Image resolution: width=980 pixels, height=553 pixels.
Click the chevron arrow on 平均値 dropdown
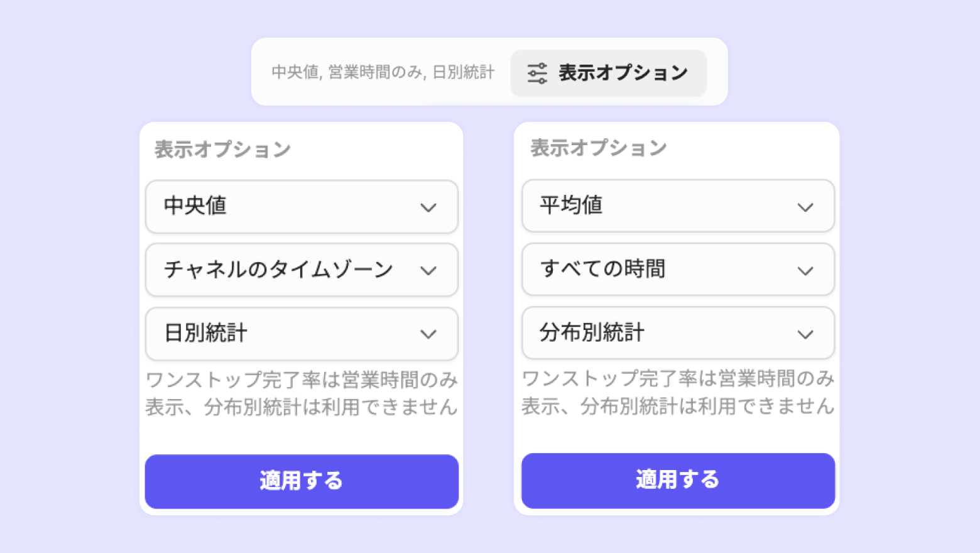pos(805,207)
